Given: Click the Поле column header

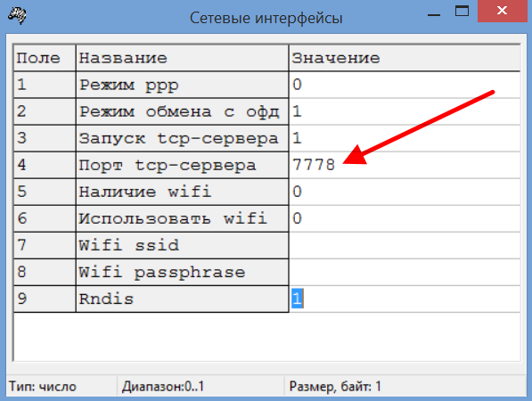Looking at the screenshot, I should click(x=45, y=58).
